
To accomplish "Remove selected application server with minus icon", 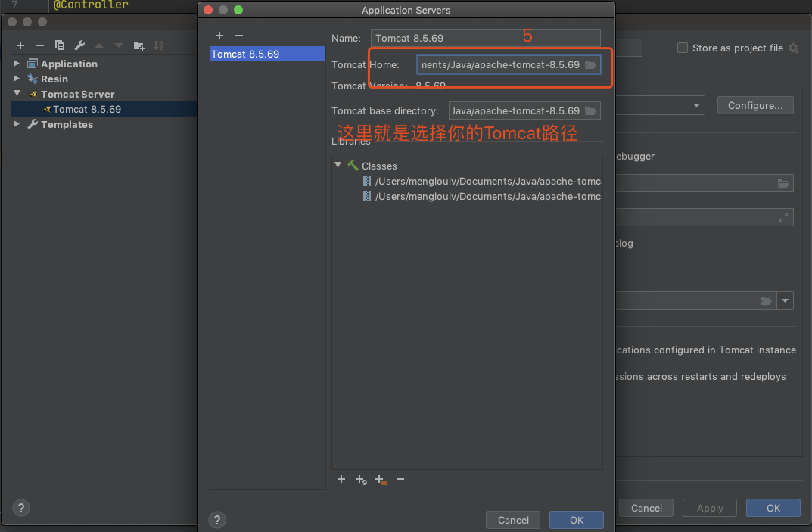I will point(238,36).
